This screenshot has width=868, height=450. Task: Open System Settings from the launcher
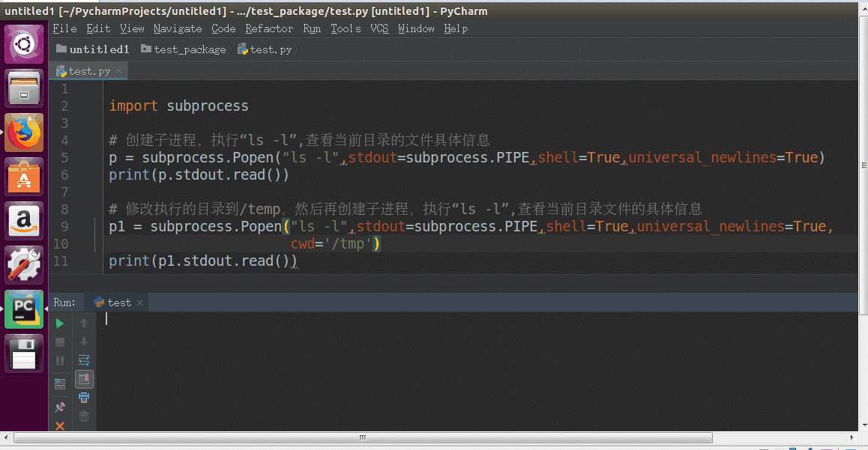pyautogui.click(x=24, y=265)
